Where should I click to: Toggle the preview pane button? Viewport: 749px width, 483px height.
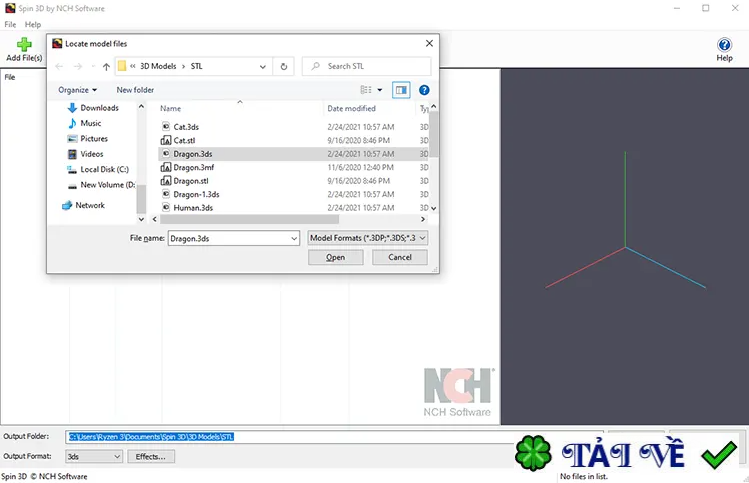coord(401,90)
